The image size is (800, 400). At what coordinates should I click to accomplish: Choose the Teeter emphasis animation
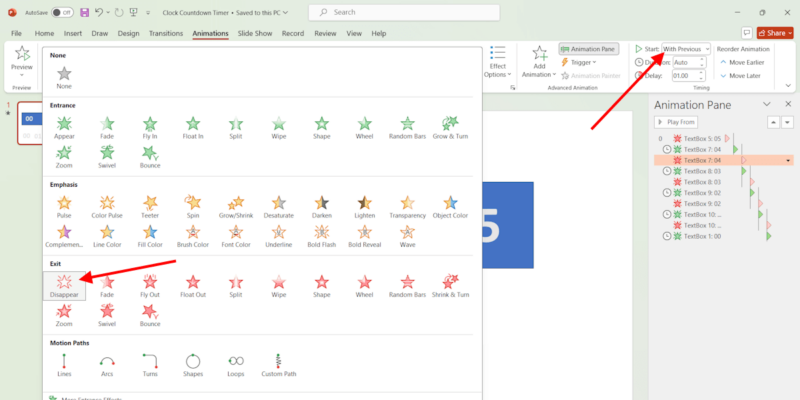(150, 207)
